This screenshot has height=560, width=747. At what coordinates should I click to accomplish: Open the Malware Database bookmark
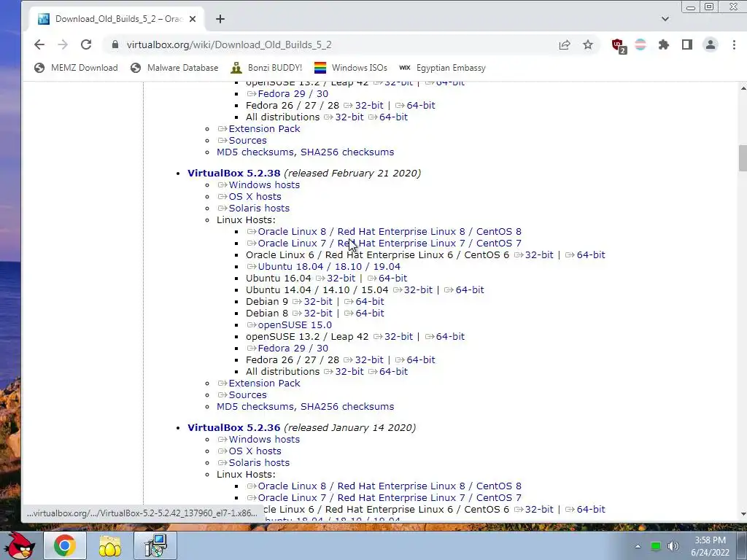174,68
